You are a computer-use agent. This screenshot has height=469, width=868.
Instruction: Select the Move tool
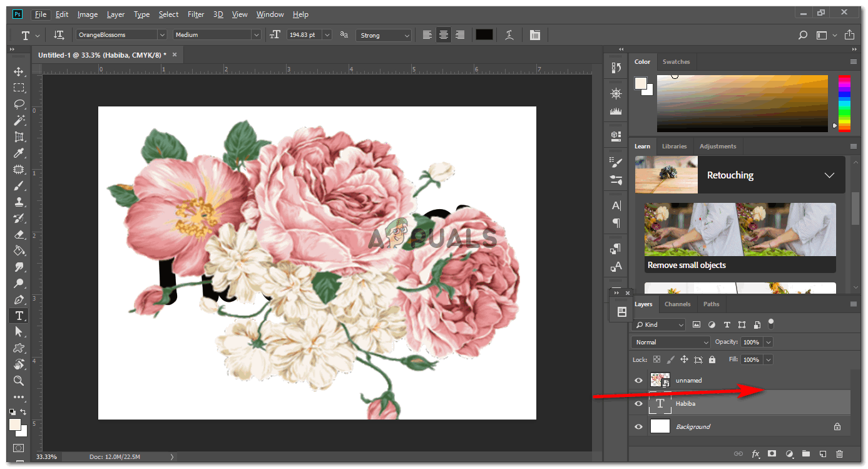click(19, 72)
